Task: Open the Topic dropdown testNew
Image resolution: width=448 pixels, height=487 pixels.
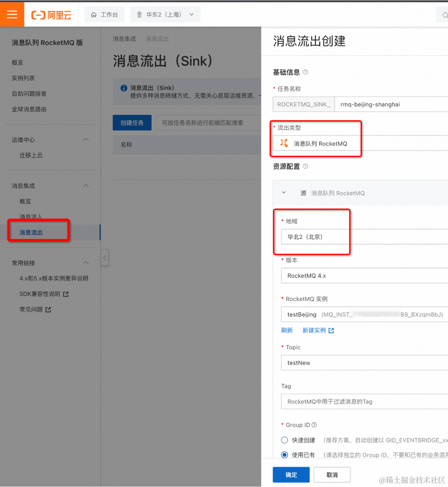Action: [x=364, y=363]
